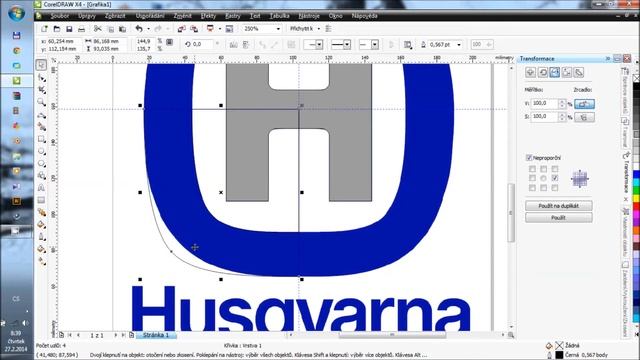Open the end arrowhead dropdown
Screen dimensions: 640x360
[x=375, y=44]
